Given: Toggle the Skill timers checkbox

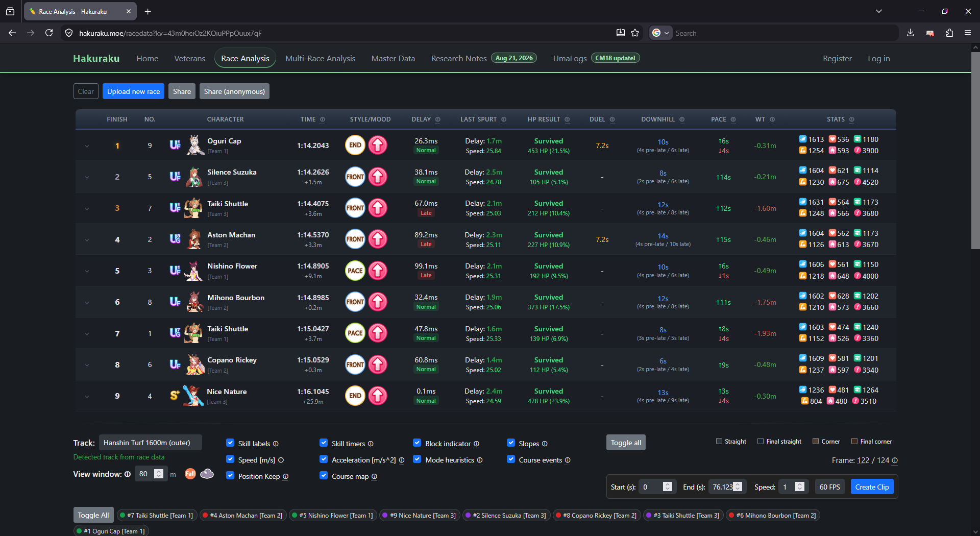Looking at the screenshot, I should click(324, 443).
